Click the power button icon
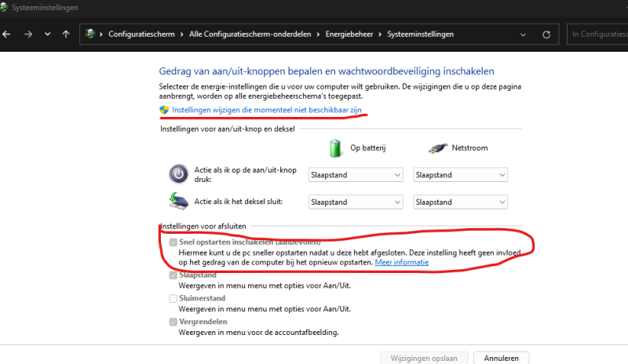 click(179, 174)
